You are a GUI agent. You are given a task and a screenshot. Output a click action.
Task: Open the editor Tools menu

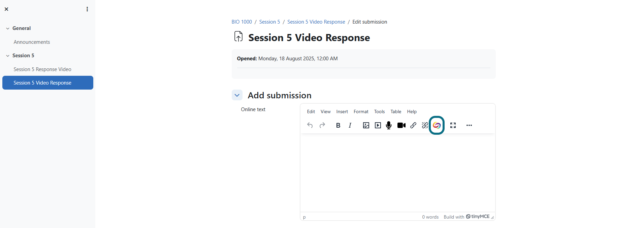coord(379,112)
